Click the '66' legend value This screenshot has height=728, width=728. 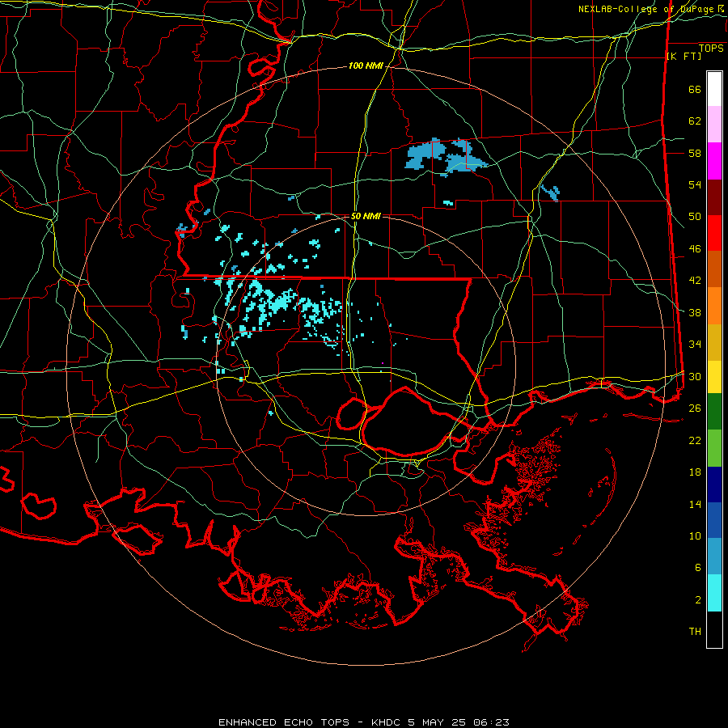pos(695,89)
